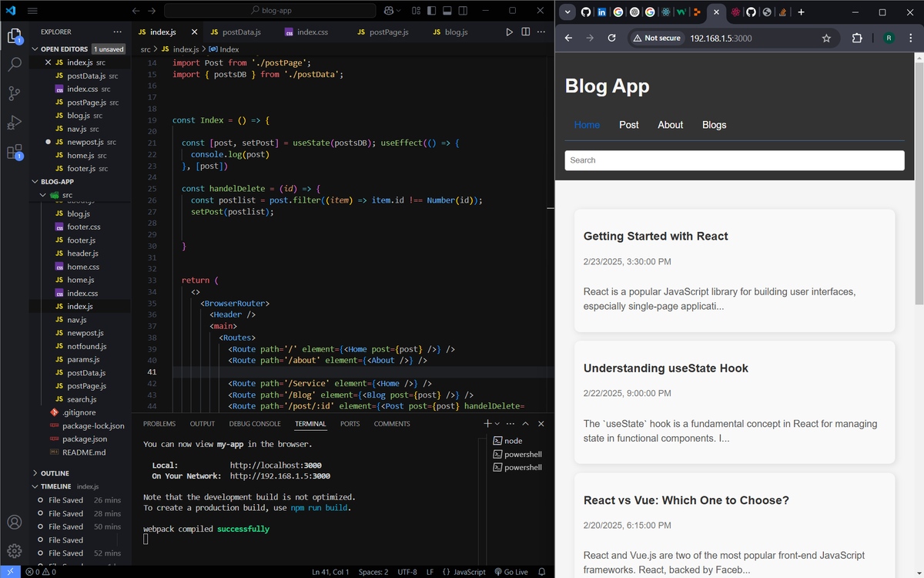Open Source Control in the activity bar

click(x=15, y=93)
